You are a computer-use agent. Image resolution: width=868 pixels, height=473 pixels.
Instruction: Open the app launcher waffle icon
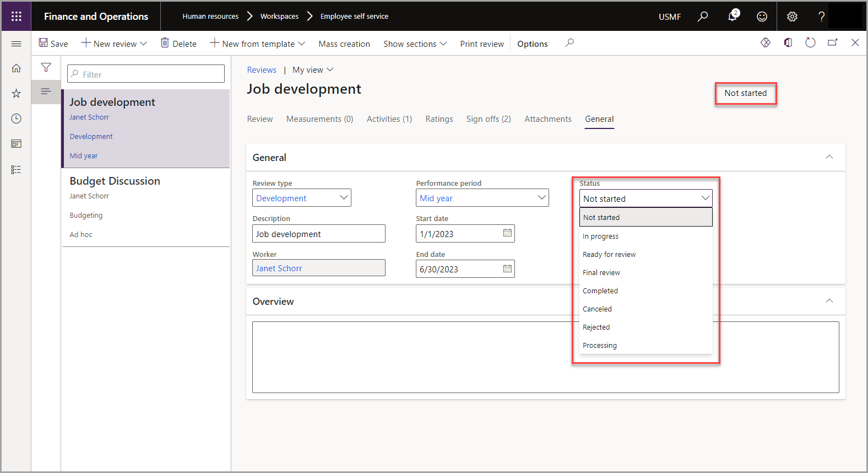[x=17, y=16]
